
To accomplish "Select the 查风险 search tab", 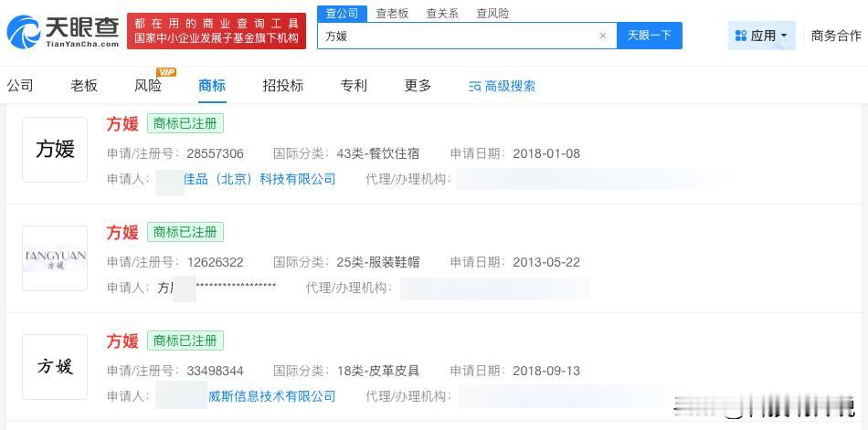I will [492, 14].
